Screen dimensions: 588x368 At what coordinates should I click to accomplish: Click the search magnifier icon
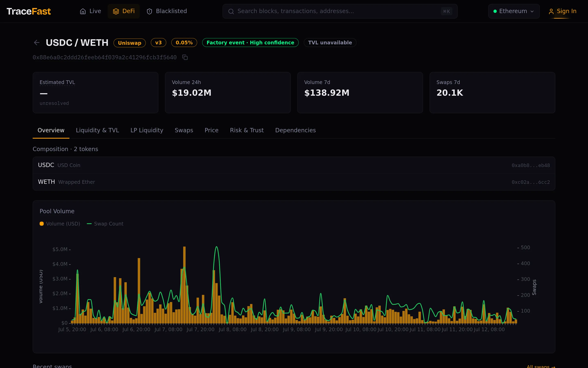tap(231, 11)
